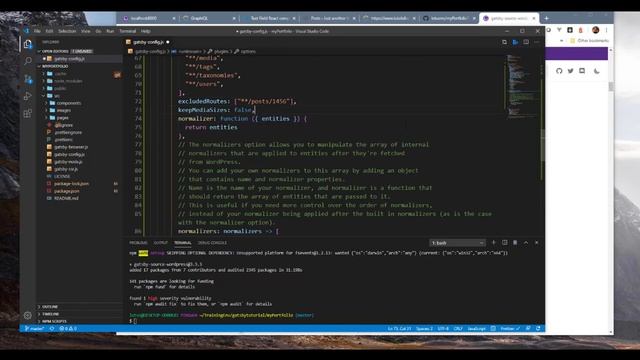Open the Manage gear in the activity bar
Screen dimensions: 640x360
[x=28, y=315]
